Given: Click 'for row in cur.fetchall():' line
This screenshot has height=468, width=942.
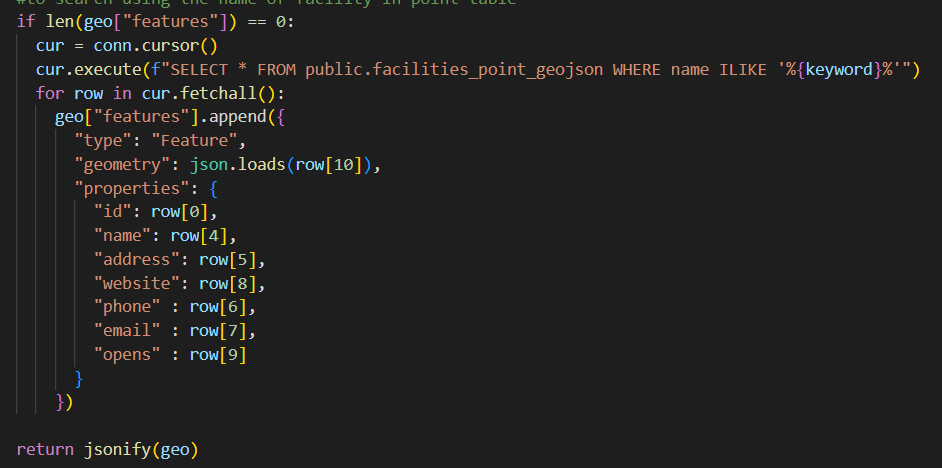Looking at the screenshot, I should point(160,94).
